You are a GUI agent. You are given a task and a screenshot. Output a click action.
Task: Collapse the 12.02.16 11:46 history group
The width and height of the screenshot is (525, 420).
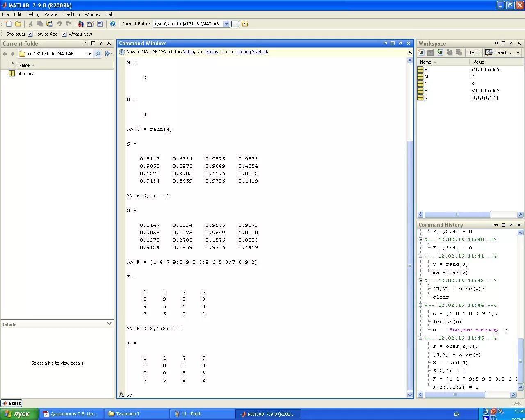pos(420,338)
